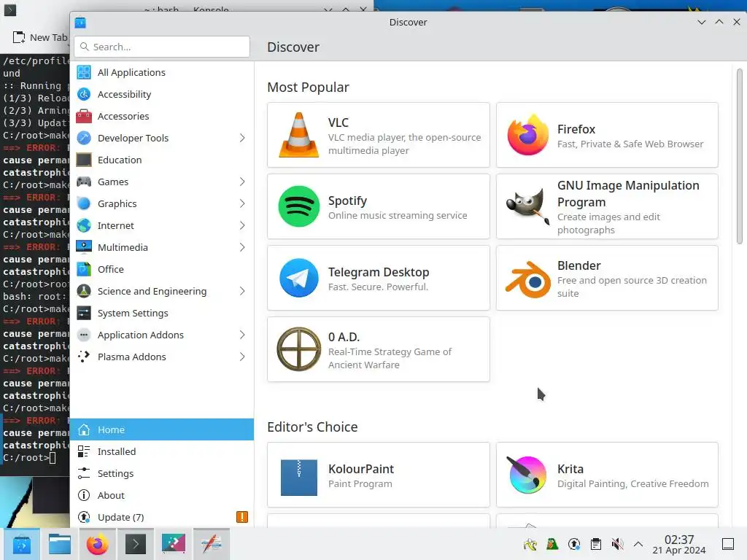Click the Multimedia monitor icon
This screenshot has width=747, height=560.
(x=84, y=247)
